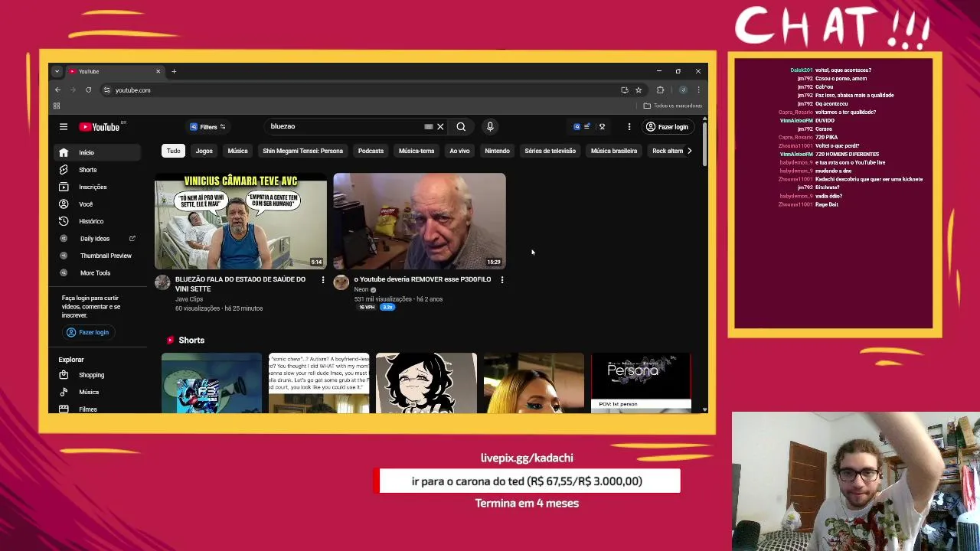The image size is (980, 551).
Task: Click the Neon channel avatar
Action: pyautogui.click(x=341, y=282)
